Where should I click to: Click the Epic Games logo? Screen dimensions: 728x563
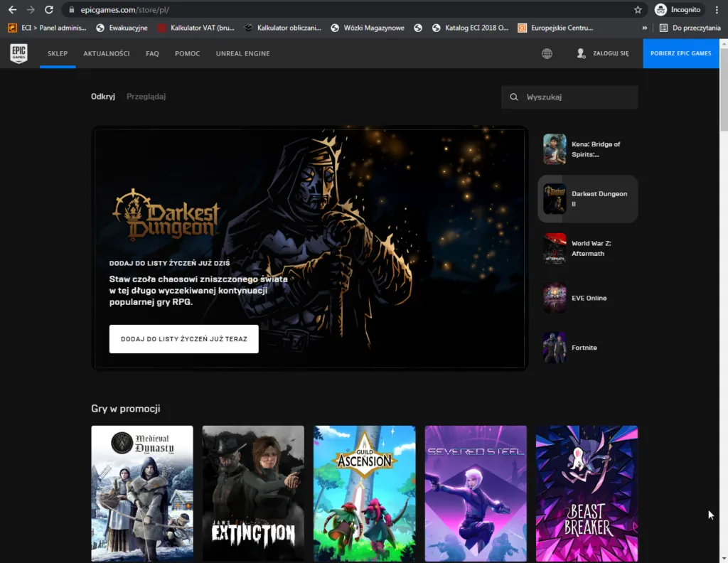pyautogui.click(x=18, y=53)
